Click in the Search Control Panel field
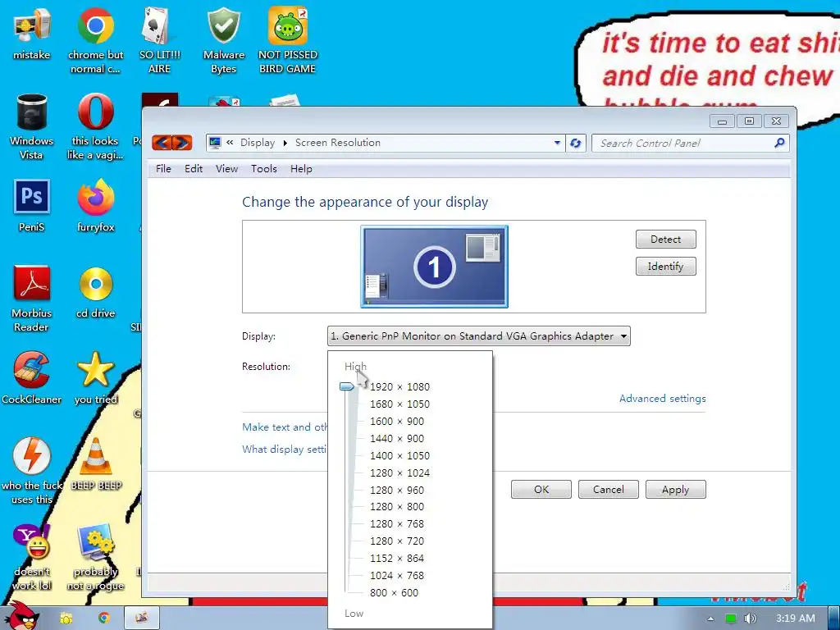The image size is (840, 630). tap(690, 143)
